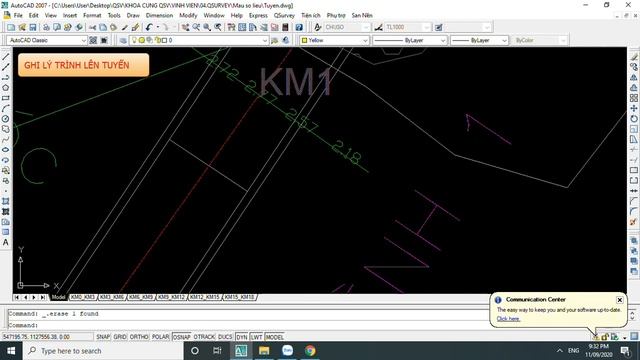Click the Pan realtime icon
The height and width of the screenshot is (360, 640).
[x=185, y=27]
